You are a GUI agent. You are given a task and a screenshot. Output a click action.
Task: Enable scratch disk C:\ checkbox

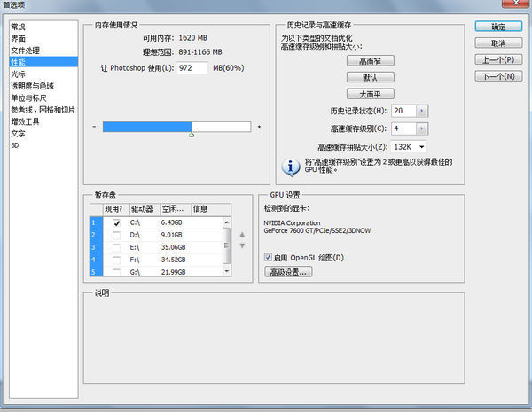pos(116,222)
